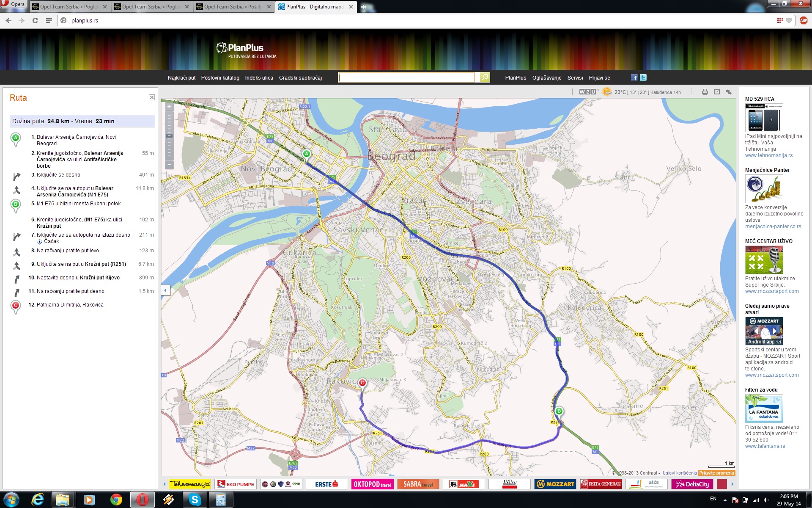Click marker A on the map
Image resolution: width=812 pixels, height=508 pixels.
click(x=307, y=155)
